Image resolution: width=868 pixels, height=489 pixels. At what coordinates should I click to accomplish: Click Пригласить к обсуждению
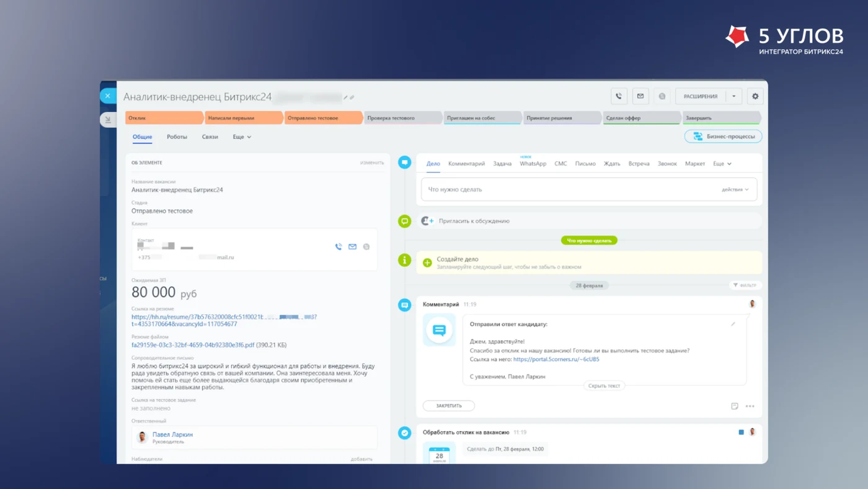pos(474,221)
